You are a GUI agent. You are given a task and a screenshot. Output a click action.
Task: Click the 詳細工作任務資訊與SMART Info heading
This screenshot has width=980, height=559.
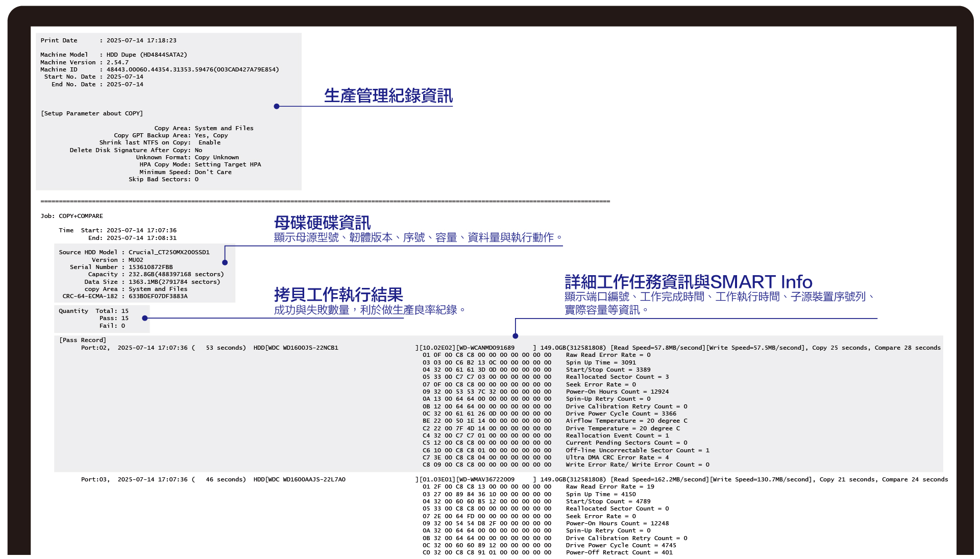point(688,282)
